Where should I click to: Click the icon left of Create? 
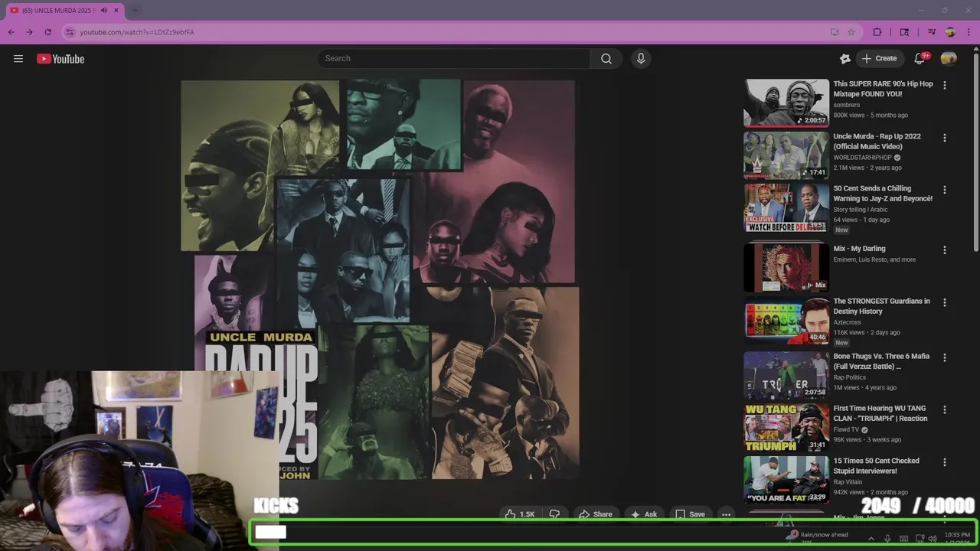click(x=845, y=59)
